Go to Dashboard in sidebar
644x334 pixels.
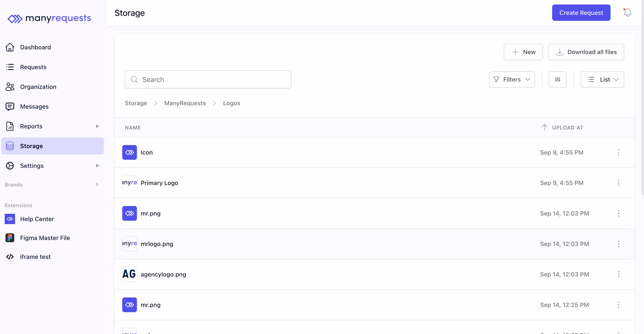[53, 47]
